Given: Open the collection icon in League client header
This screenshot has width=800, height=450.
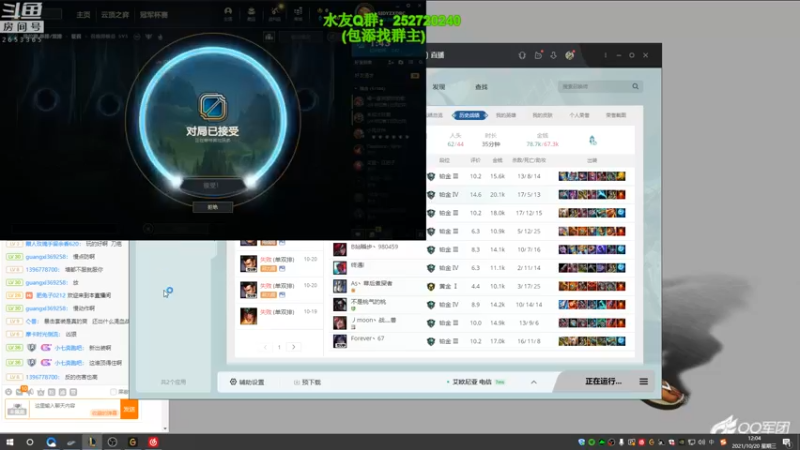Looking at the screenshot, I should (x=251, y=13).
